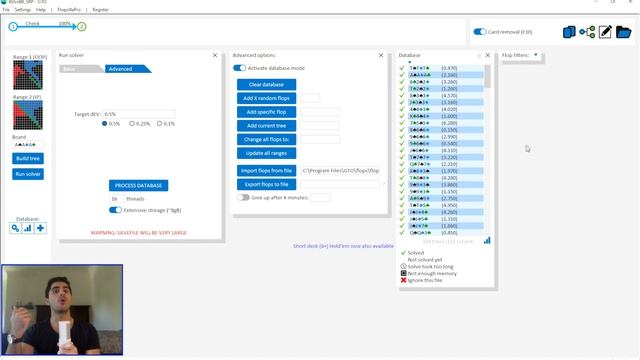The width and height of the screenshot is (640, 360).
Task: Select node 2 in the decision tree
Action: coord(82,27)
